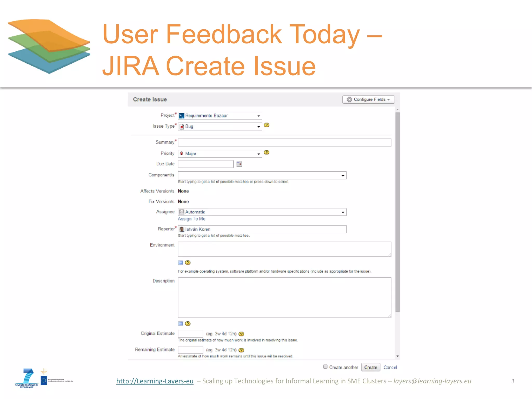Screen dimensions: 532x399
Task: Open the Issue Type dropdown showing Bug
Action: point(220,127)
